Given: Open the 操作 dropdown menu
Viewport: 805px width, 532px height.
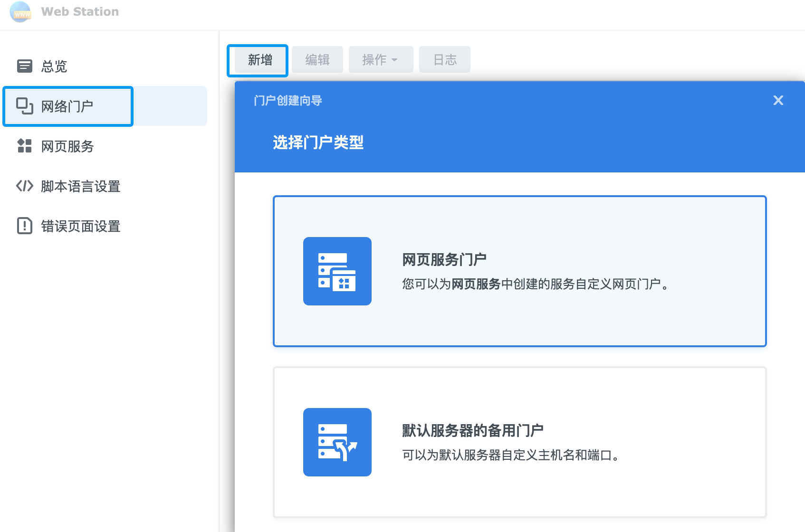Looking at the screenshot, I should point(380,60).
